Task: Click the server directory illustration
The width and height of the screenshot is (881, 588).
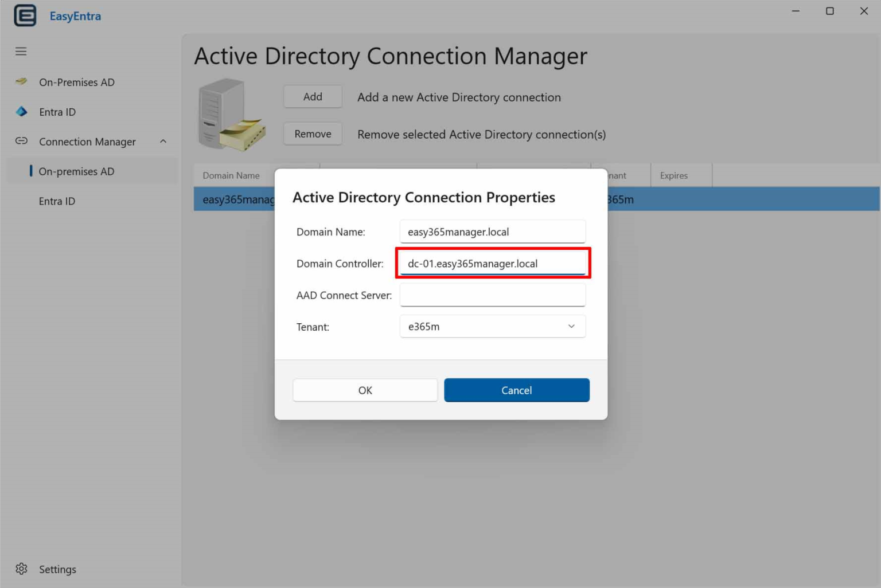Action: (232, 115)
